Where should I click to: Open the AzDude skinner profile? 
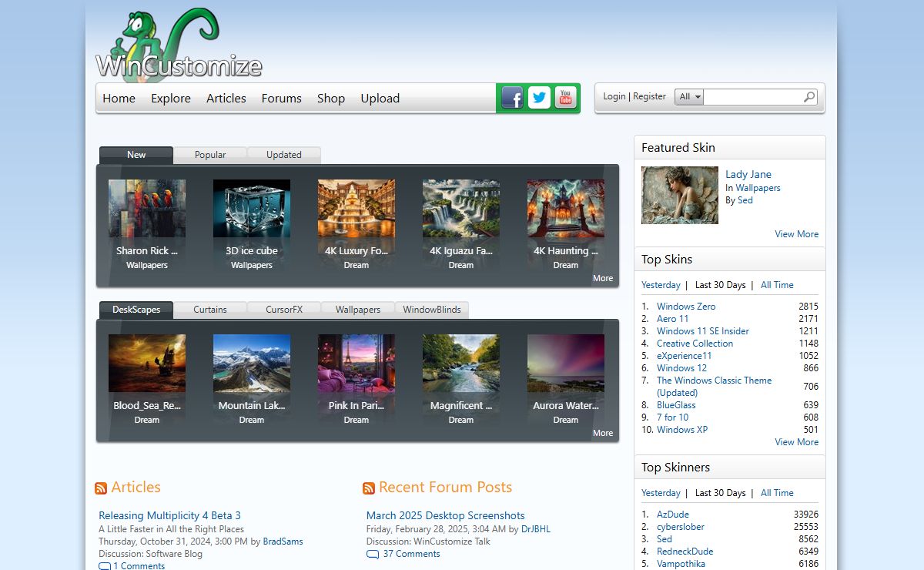pos(673,515)
